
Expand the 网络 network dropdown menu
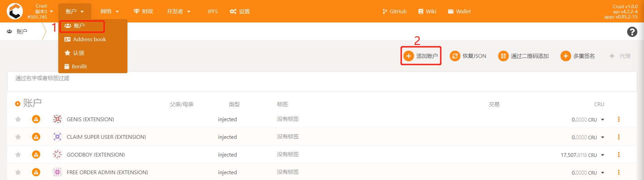tap(109, 11)
